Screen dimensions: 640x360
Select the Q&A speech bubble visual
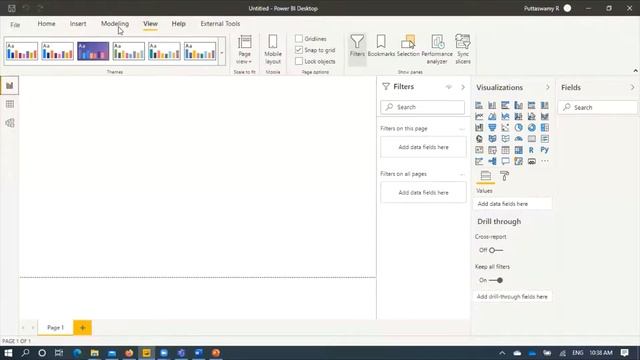click(x=505, y=161)
